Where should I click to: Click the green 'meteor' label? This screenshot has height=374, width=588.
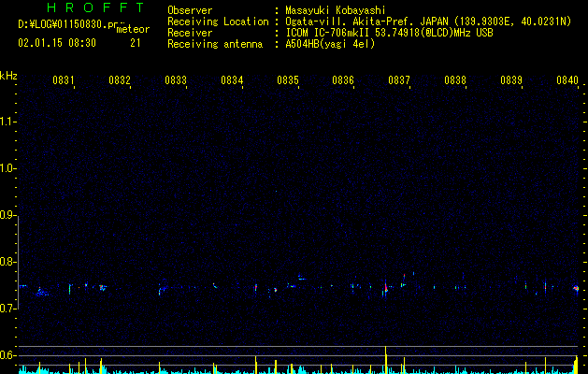pyautogui.click(x=133, y=29)
